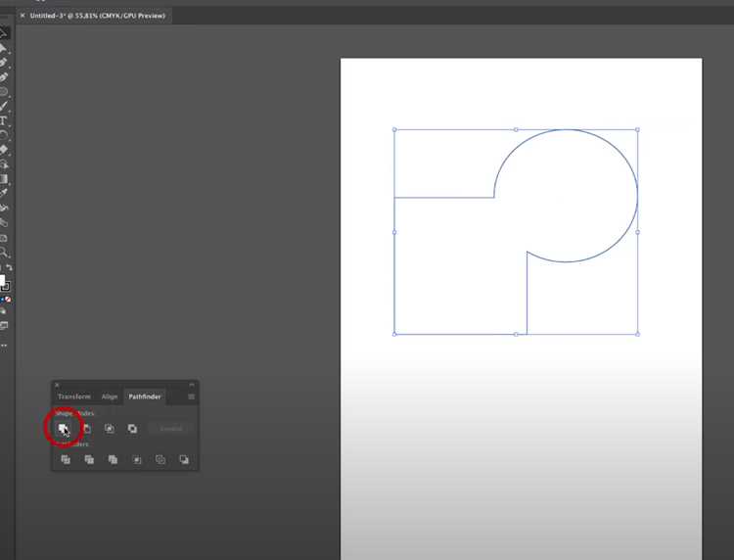The width and height of the screenshot is (734, 560).
Task: Select the Gradient tool in toolbar
Action: (3, 179)
